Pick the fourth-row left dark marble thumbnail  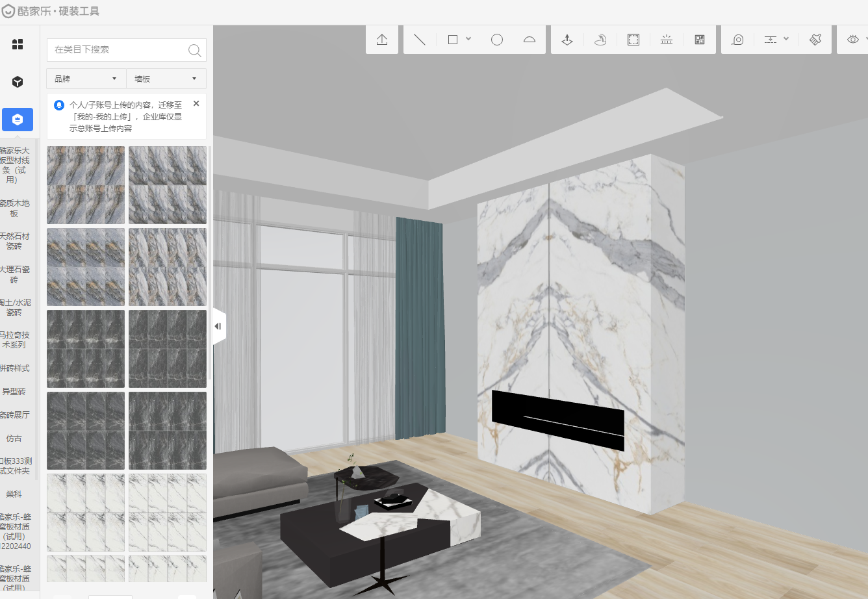point(86,431)
